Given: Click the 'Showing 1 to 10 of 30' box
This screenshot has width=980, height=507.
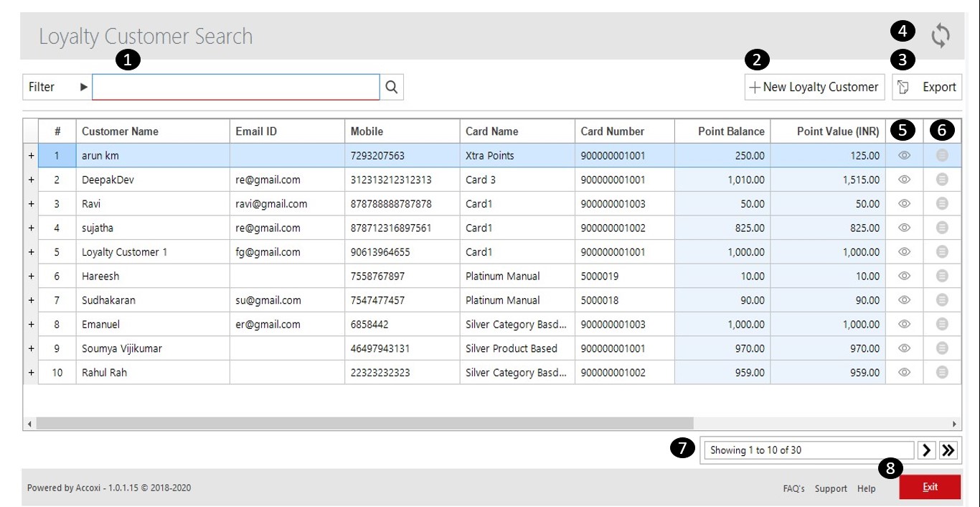Looking at the screenshot, I should click(809, 450).
